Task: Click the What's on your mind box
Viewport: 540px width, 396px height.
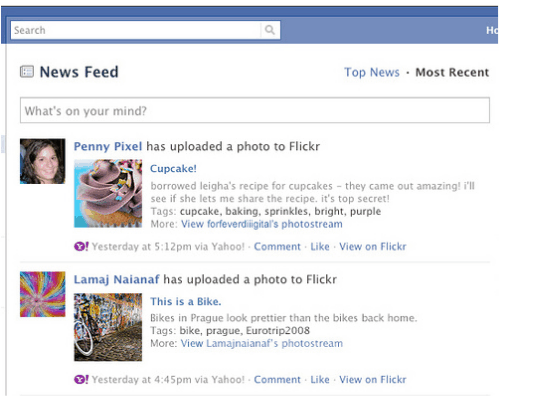Action: tap(255, 111)
